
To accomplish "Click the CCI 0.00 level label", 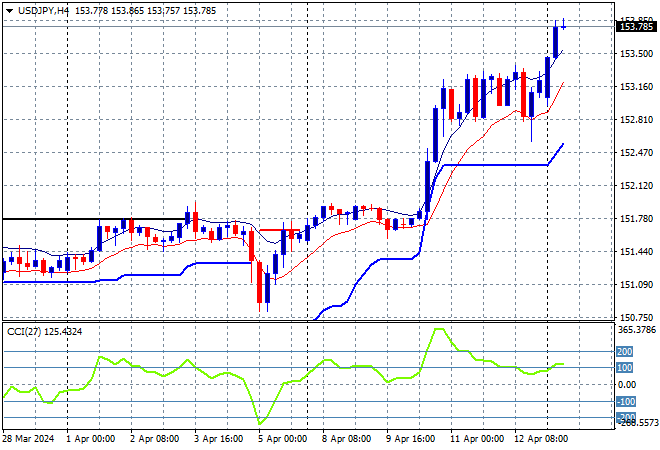I will point(627,384).
